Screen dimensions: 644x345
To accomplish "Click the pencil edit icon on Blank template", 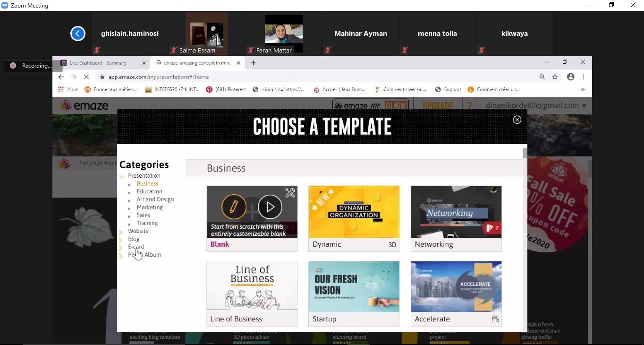I will click(x=234, y=207).
